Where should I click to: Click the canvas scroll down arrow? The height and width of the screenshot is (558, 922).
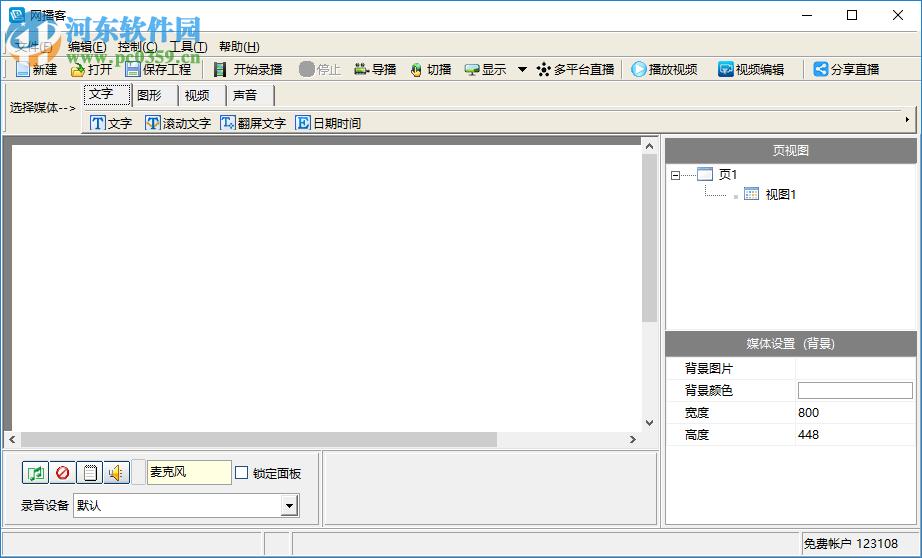[649, 423]
